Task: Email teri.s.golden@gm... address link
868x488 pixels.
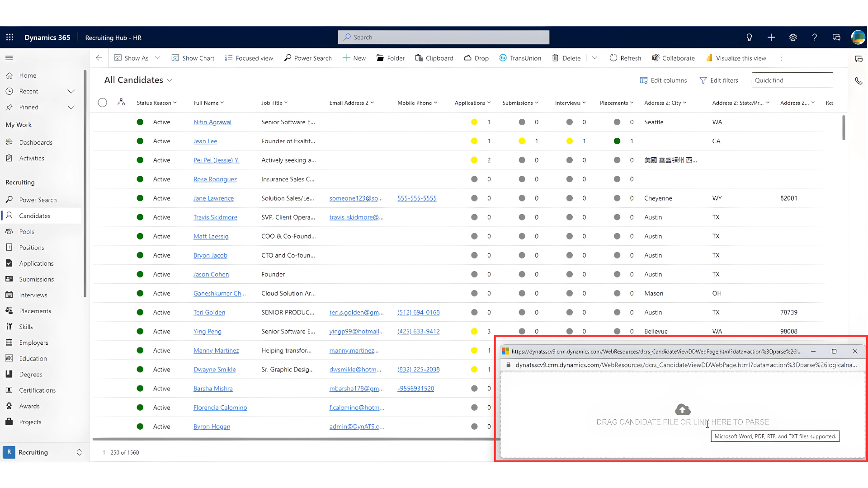Action: tap(356, 312)
